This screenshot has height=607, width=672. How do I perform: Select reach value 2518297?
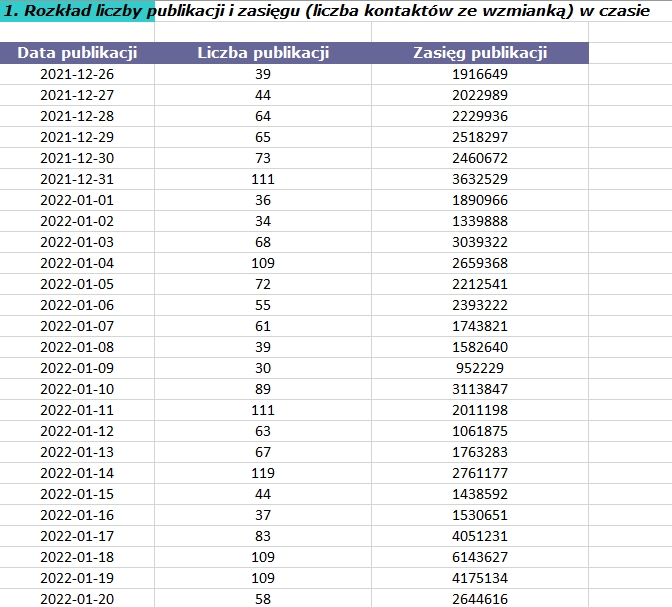480,137
